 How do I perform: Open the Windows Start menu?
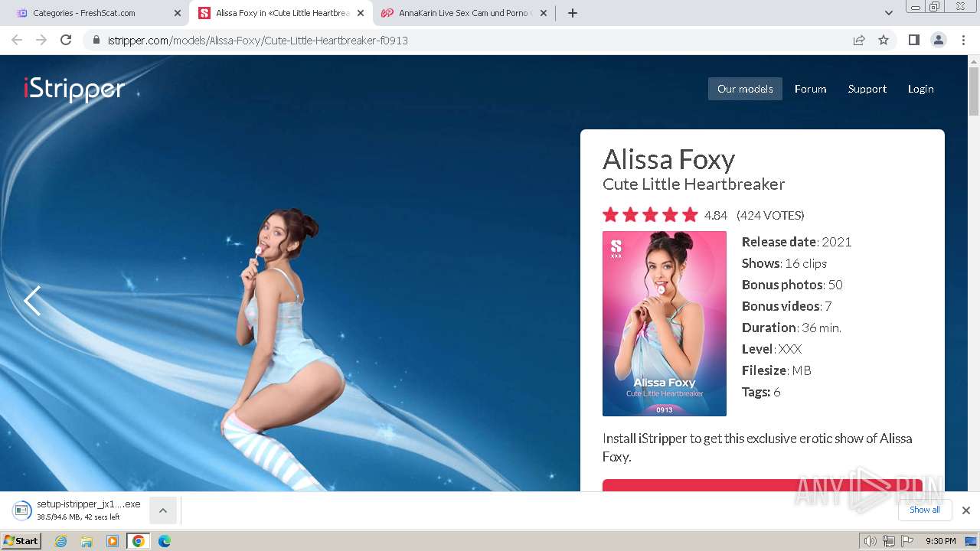click(x=21, y=541)
